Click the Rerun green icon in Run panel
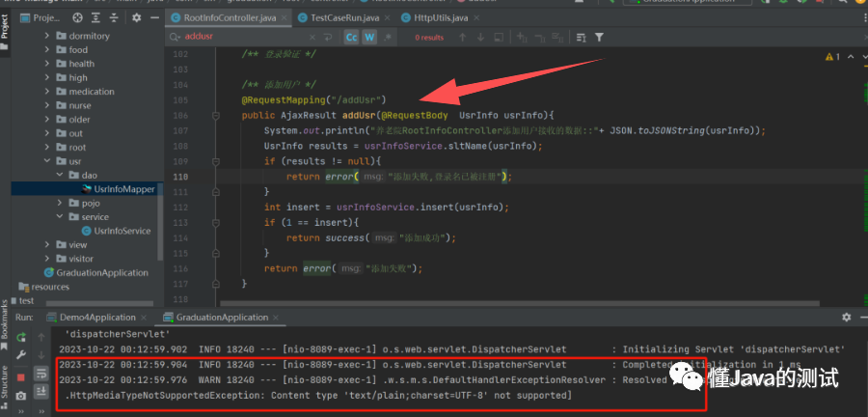 (x=21, y=337)
